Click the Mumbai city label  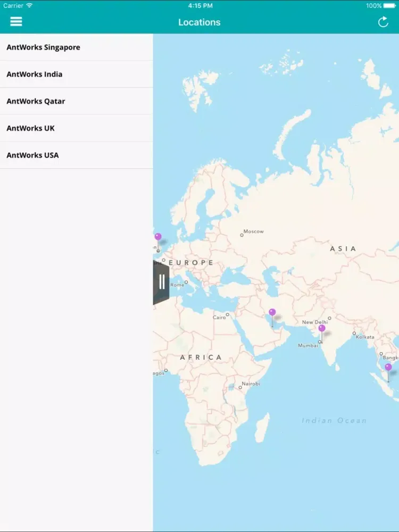(x=308, y=345)
